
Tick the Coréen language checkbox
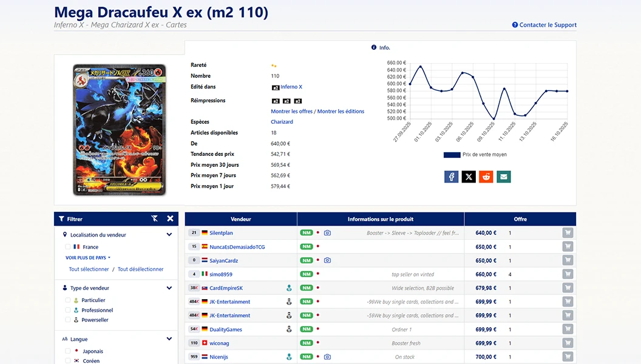(68, 361)
